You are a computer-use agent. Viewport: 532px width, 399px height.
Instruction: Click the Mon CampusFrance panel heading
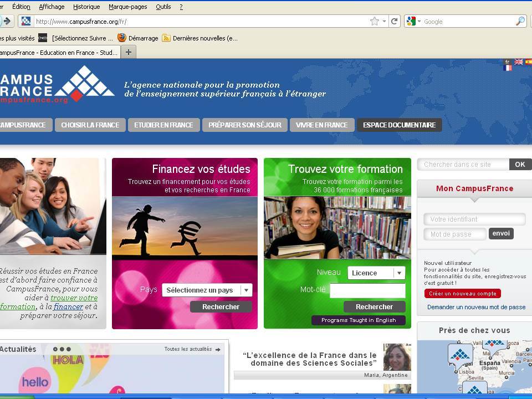(x=475, y=188)
